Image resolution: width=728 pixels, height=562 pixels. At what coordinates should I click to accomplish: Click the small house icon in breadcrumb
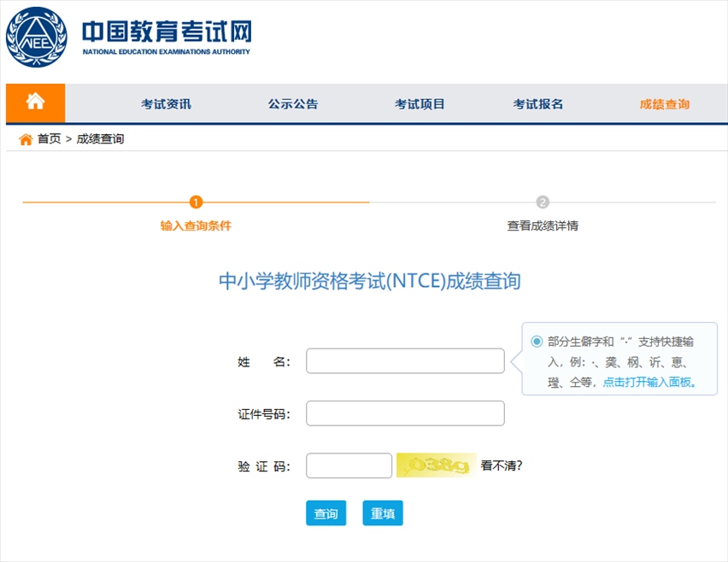tap(26, 139)
